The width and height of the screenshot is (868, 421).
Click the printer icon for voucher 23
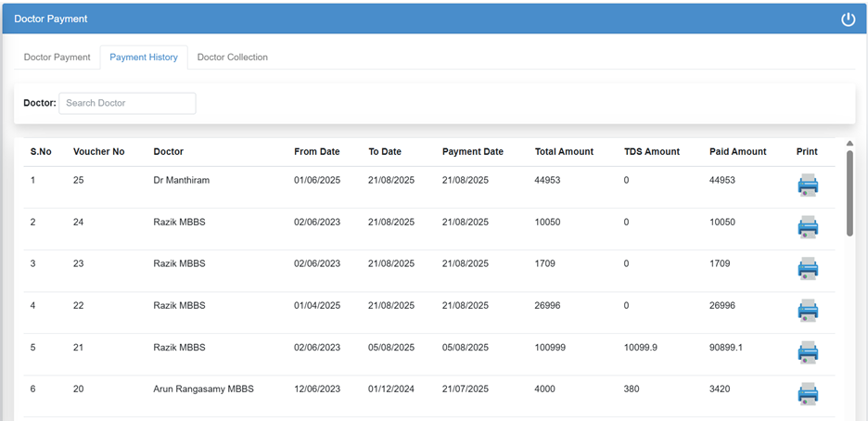808,269
